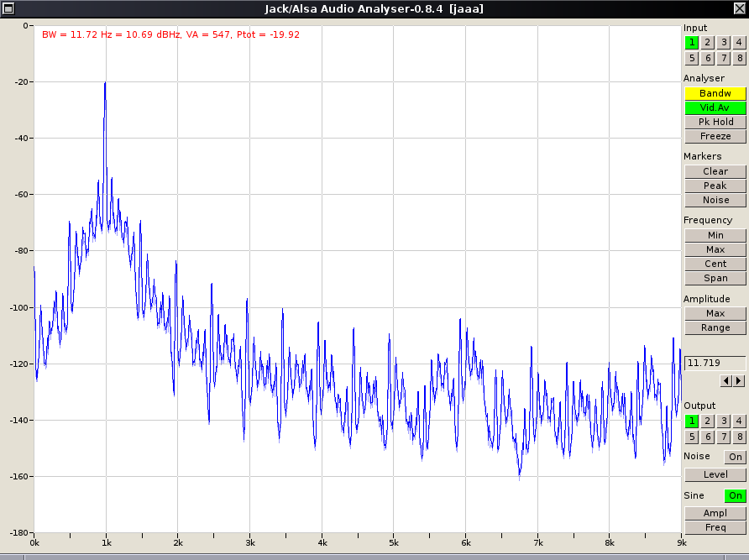Select Input channel 4

739,43
